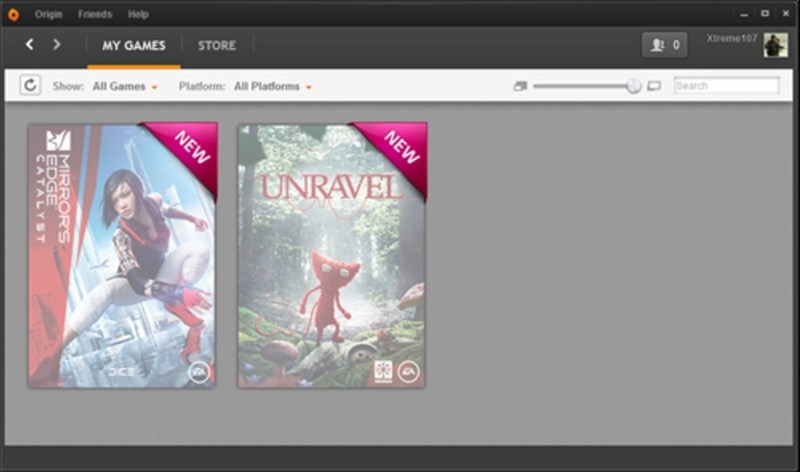This screenshot has height=472, width=800.
Task: Click the NEW ribbon on Mirror's Edge Catalyst
Action: coord(190,149)
